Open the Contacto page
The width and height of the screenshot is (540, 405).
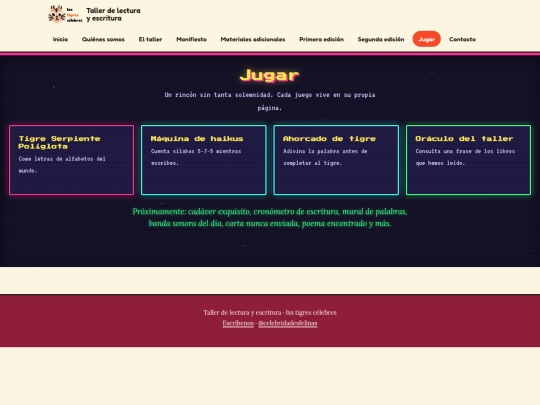[x=462, y=39]
